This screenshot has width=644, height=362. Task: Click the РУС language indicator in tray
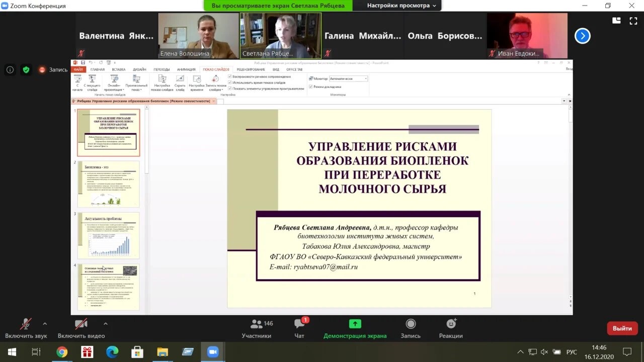572,352
